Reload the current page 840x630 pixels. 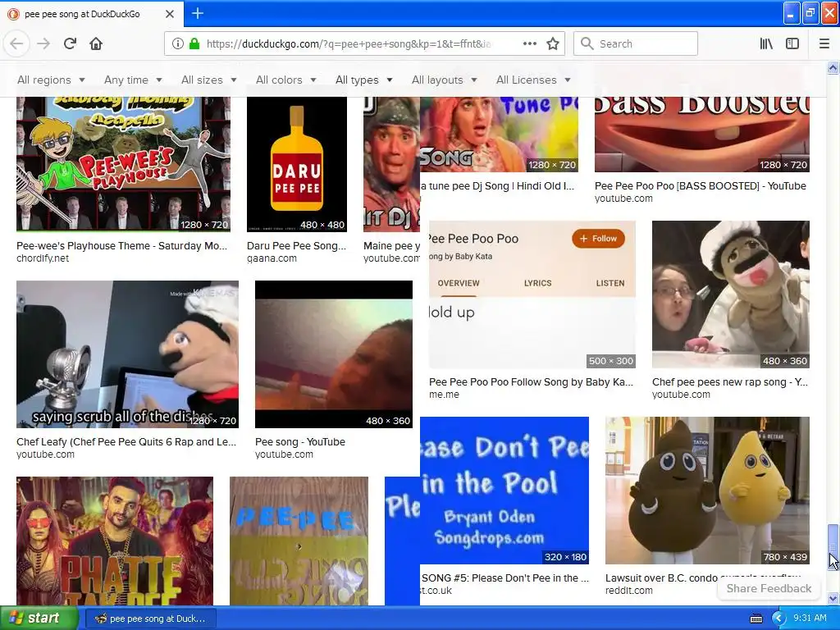(70, 43)
